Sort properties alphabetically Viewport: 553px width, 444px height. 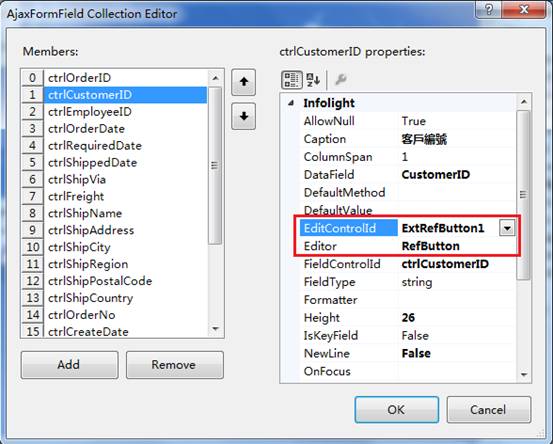[313, 80]
